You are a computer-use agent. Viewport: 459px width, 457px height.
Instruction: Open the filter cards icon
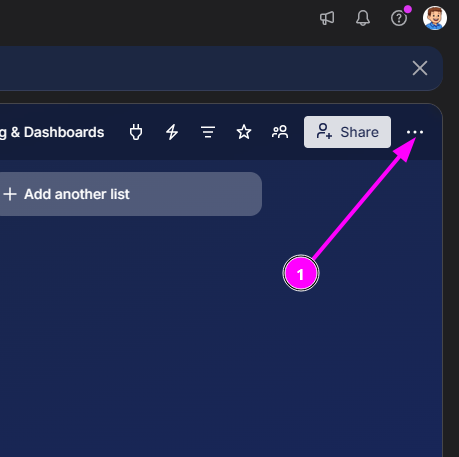[x=208, y=132]
